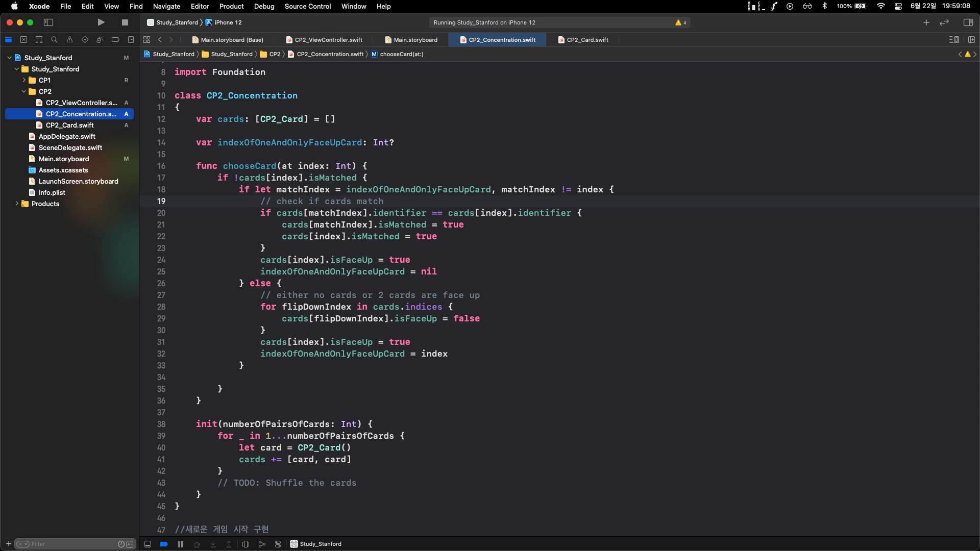Expand the Products group
The image size is (980, 551).
(x=17, y=204)
